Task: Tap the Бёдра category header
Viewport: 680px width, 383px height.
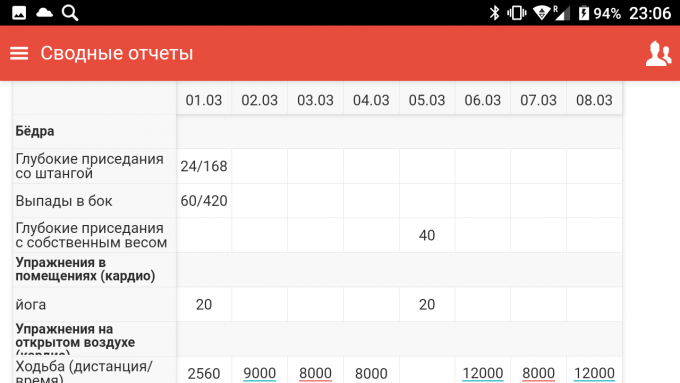Action: point(35,131)
